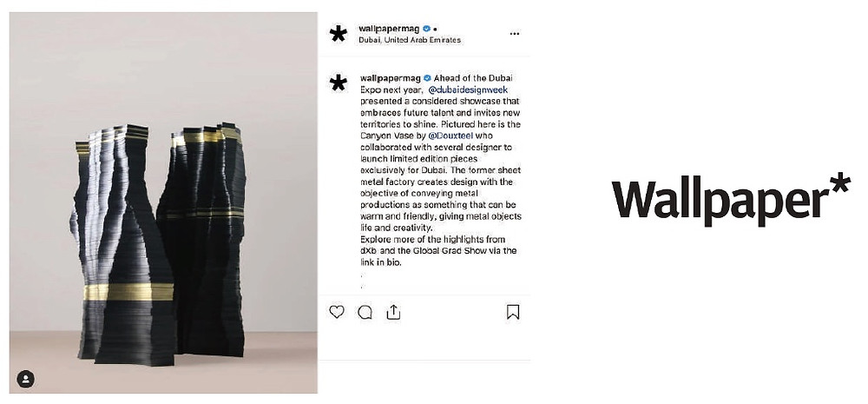Save the post with the bookmark icon

tap(513, 312)
